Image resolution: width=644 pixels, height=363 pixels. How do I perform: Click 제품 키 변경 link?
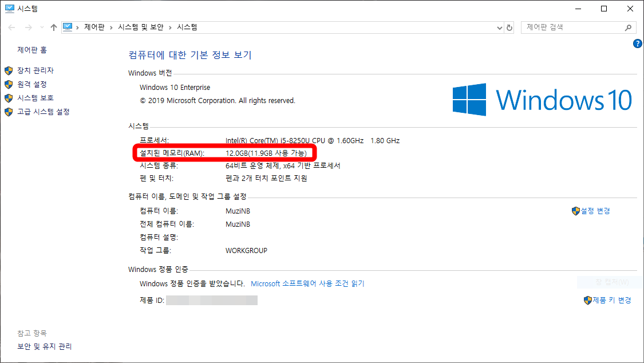point(611,300)
